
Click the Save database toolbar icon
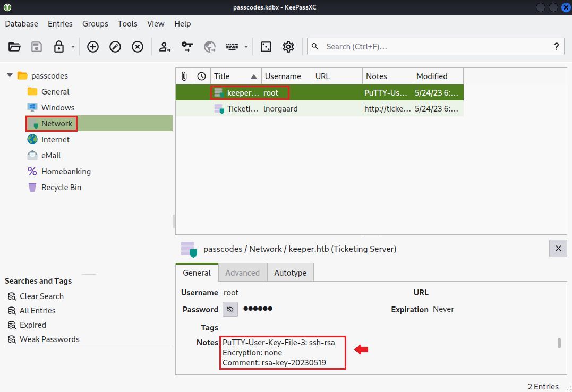click(37, 47)
